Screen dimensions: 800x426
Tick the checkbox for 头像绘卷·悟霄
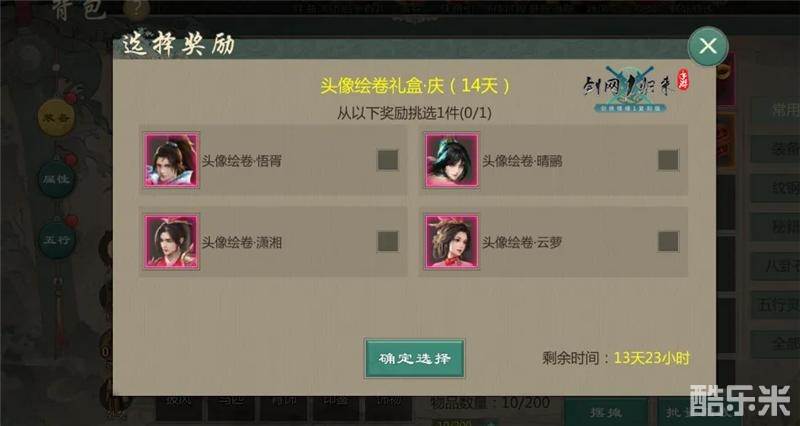click(388, 160)
